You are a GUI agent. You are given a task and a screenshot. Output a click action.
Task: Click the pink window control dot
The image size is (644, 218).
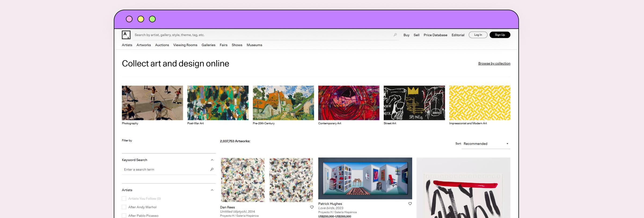point(129,19)
